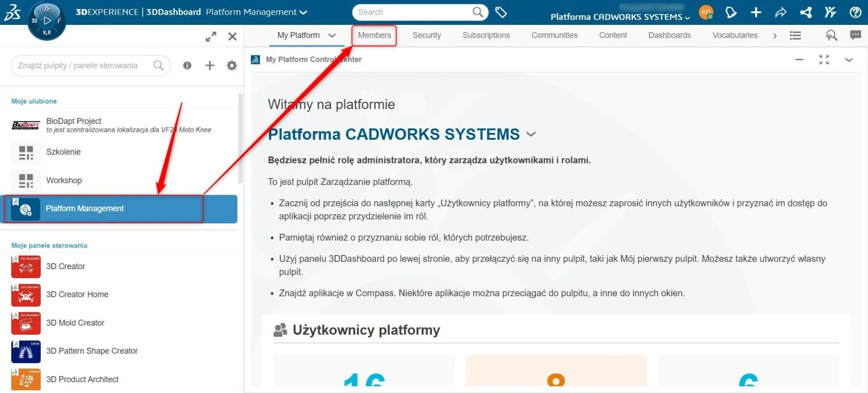This screenshot has width=868, height=393.
Task: Switch to the Members tab
Action: tap(374, 35)
